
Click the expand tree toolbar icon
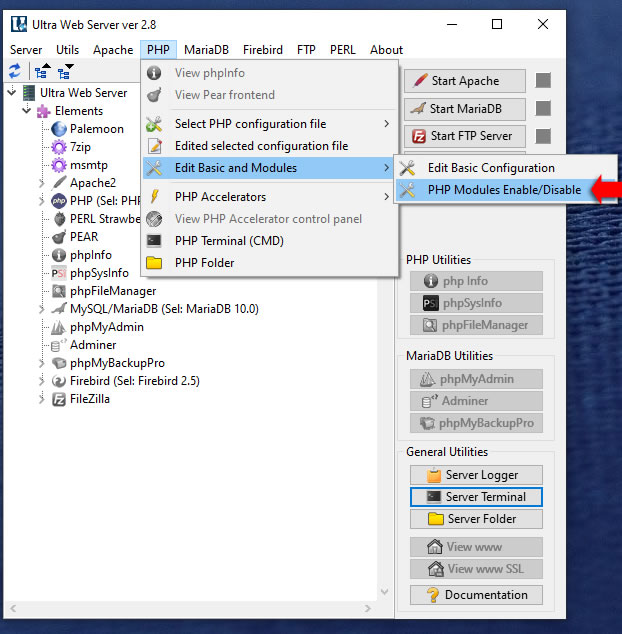(65, 72)
